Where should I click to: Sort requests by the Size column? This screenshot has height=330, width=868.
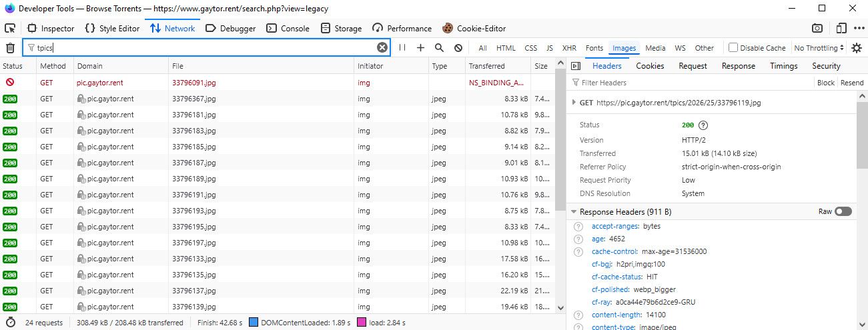542,66
